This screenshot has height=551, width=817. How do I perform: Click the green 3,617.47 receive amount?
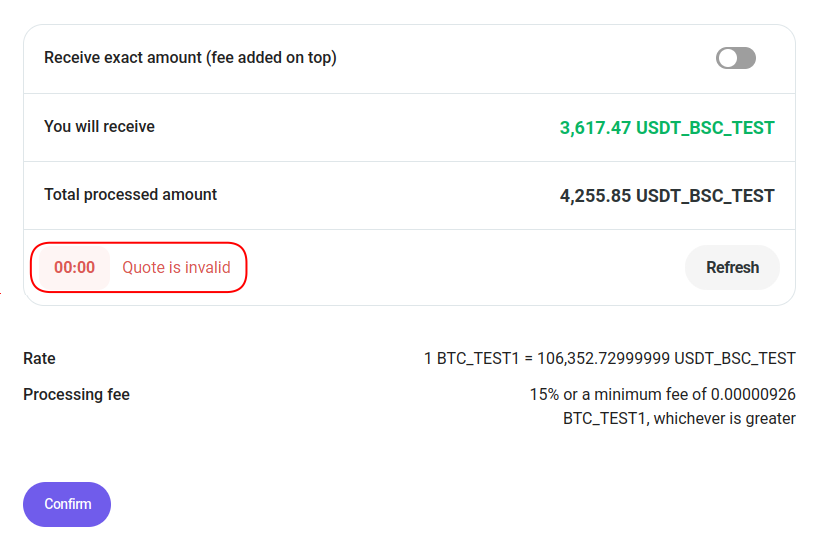(595, 128)
